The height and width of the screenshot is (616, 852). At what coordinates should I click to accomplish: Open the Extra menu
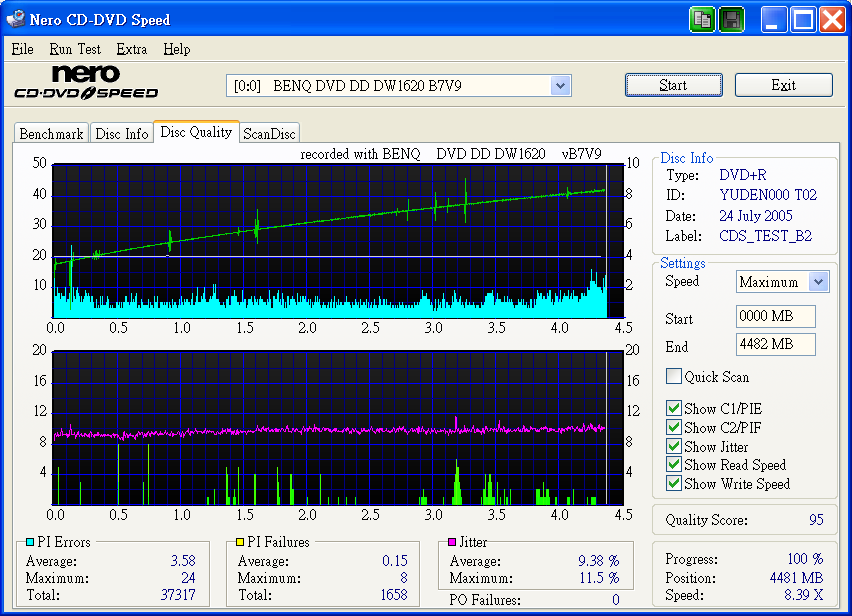[x=131, y=49]
